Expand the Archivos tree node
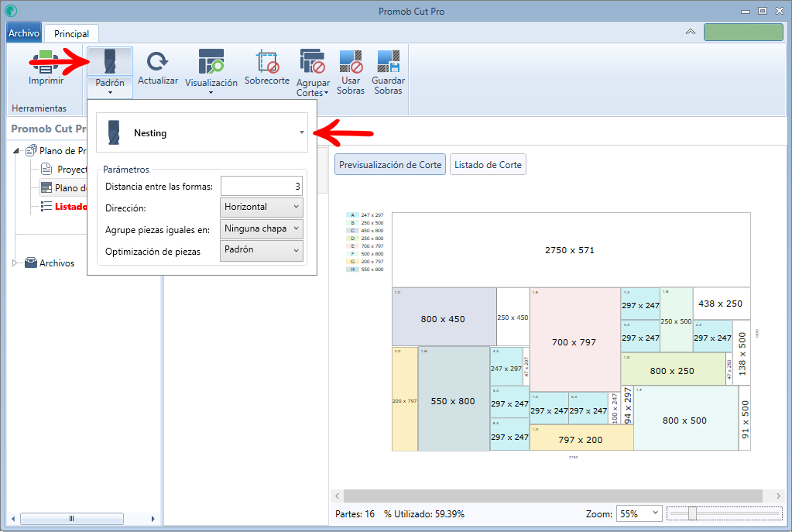Image resolution: width=792 pixels, height=532 pixels. coord(15,263)
